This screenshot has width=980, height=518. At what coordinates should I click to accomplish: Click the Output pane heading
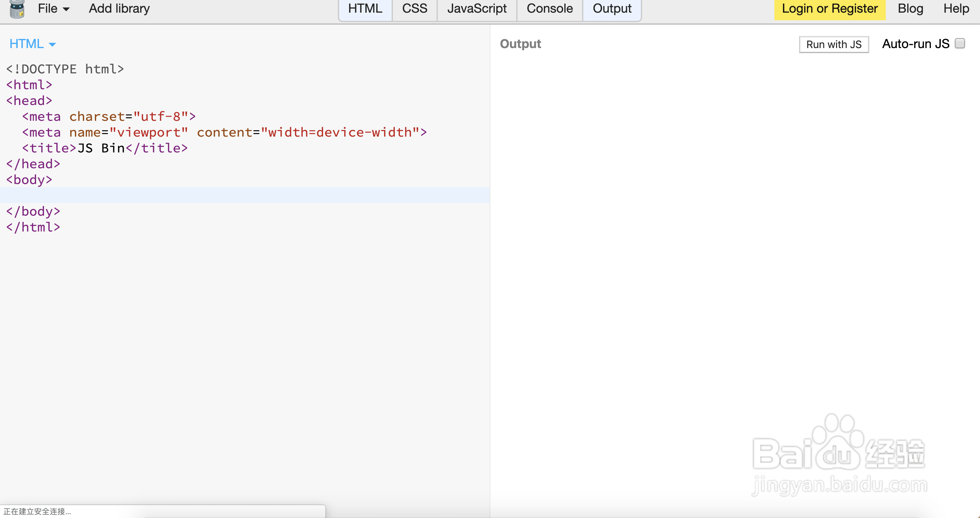520,44
